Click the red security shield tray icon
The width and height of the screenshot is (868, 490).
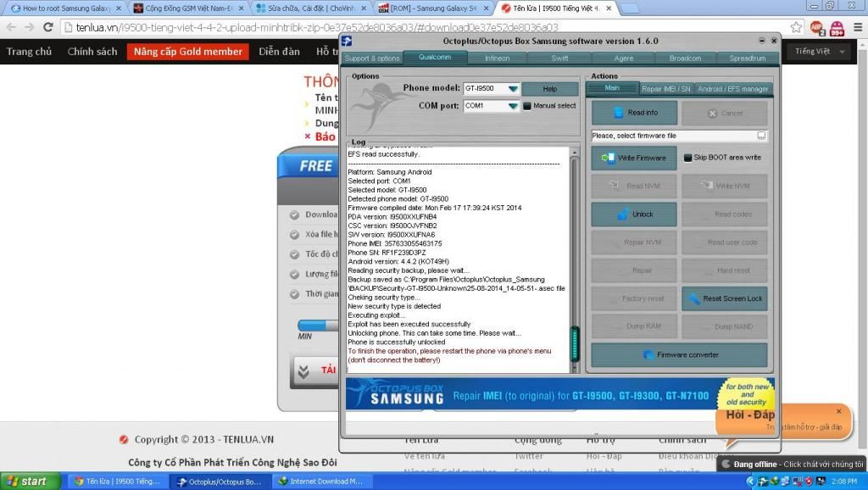809,482
